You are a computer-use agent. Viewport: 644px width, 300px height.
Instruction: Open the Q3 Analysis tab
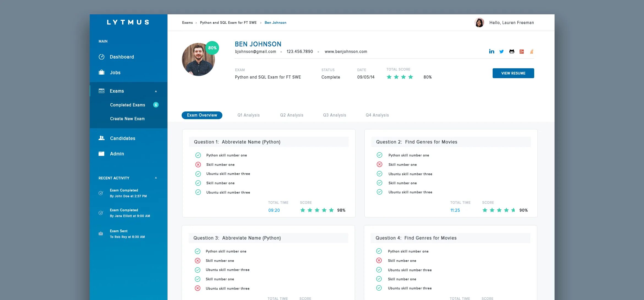coord(334,115)
